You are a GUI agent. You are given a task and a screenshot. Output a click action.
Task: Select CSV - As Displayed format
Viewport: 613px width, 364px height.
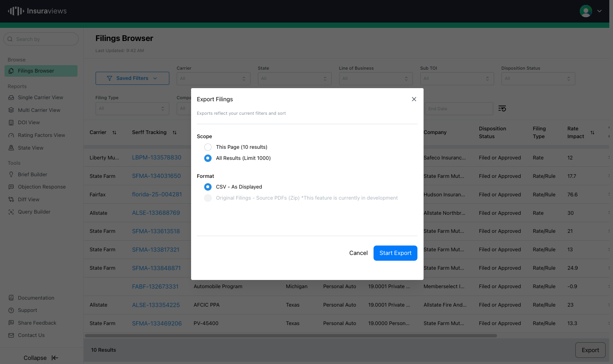(x=208, y=187)
